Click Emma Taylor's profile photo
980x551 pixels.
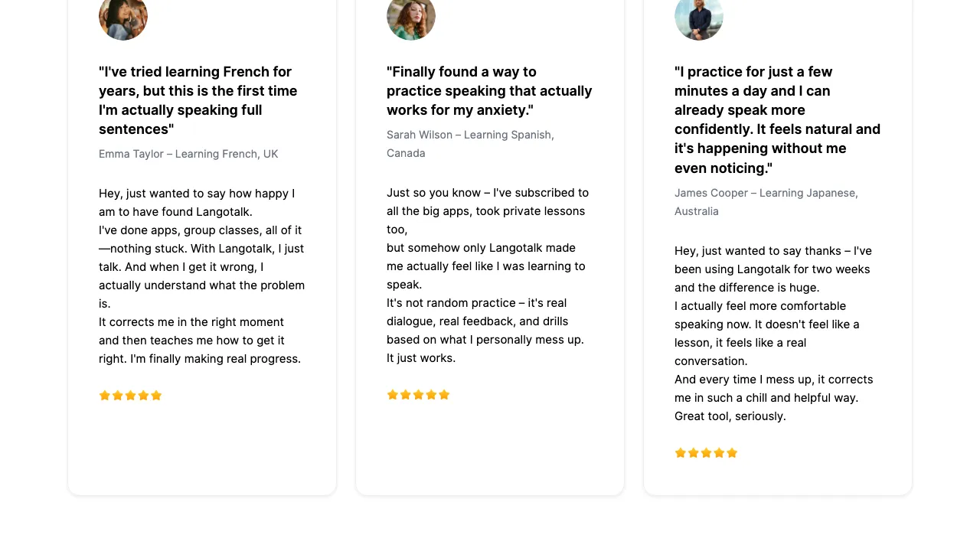pos(123,17)
